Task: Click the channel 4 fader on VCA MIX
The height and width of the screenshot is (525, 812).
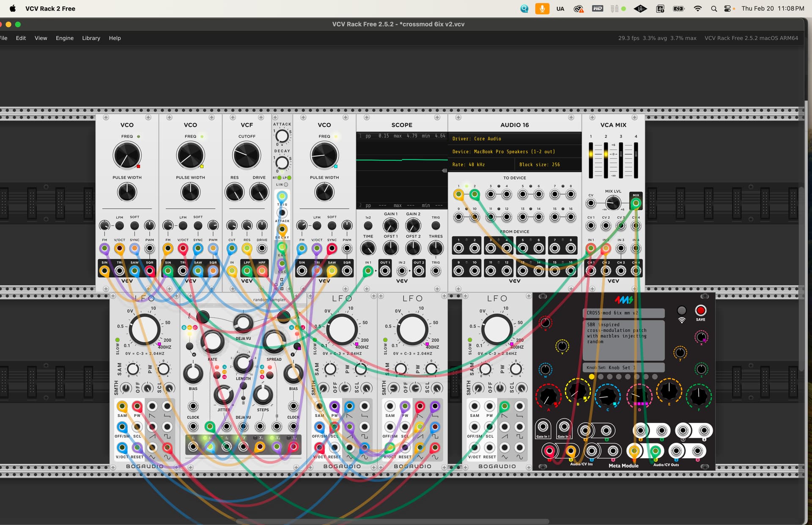Action: (x=636, y=160)
